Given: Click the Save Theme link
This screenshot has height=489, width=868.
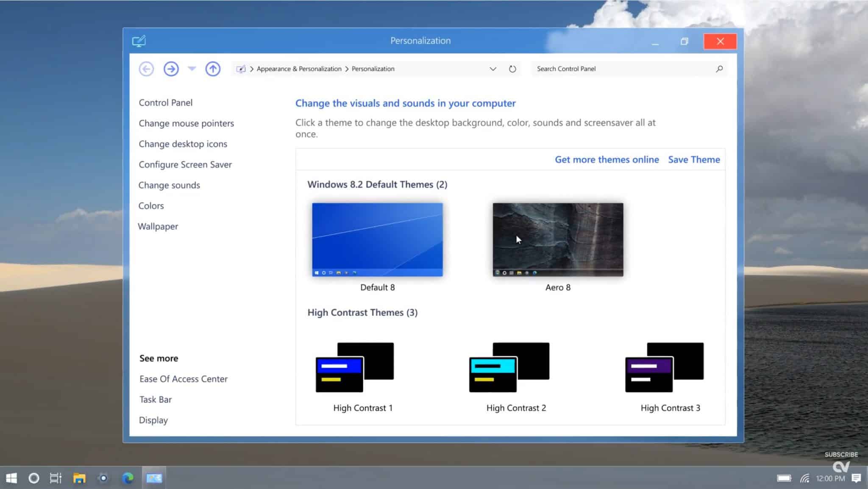Looking at the screenshot, I should click(x=694, y=159).
